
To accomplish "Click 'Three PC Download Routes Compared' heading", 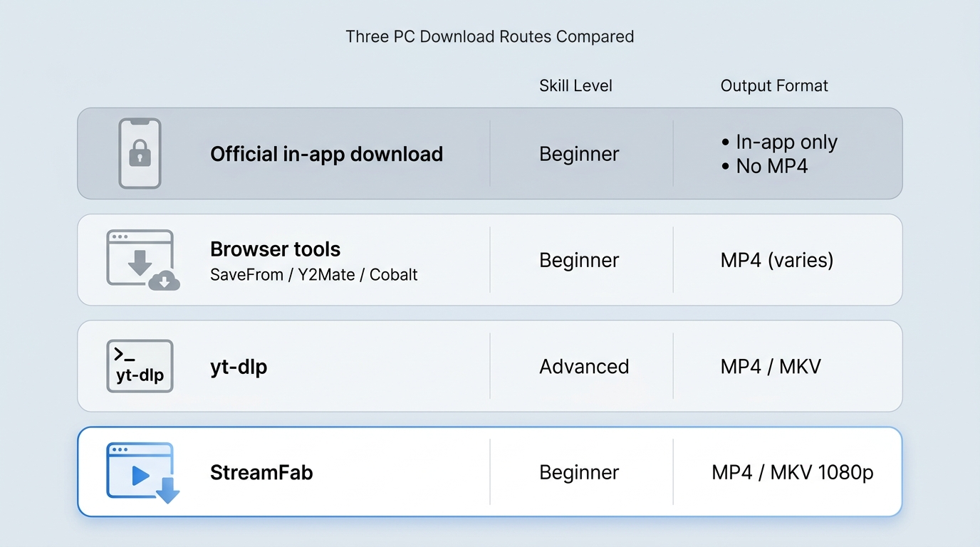I will click(x=490, y=36).
